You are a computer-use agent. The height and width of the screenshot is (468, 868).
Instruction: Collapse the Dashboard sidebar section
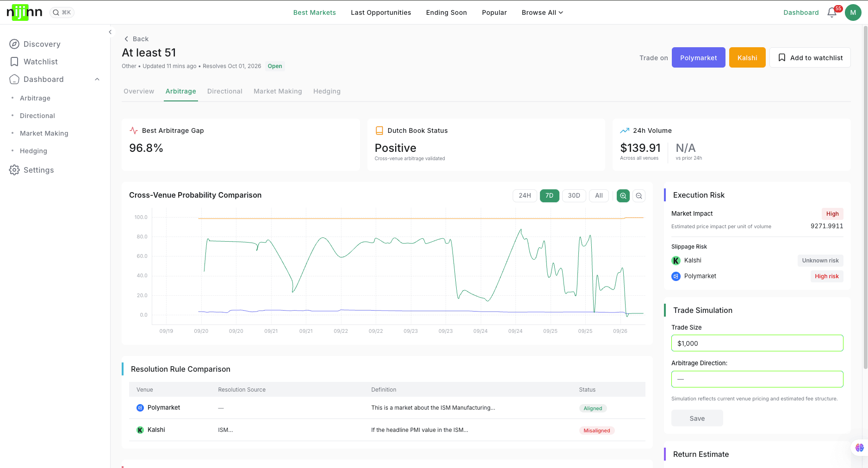97,79
